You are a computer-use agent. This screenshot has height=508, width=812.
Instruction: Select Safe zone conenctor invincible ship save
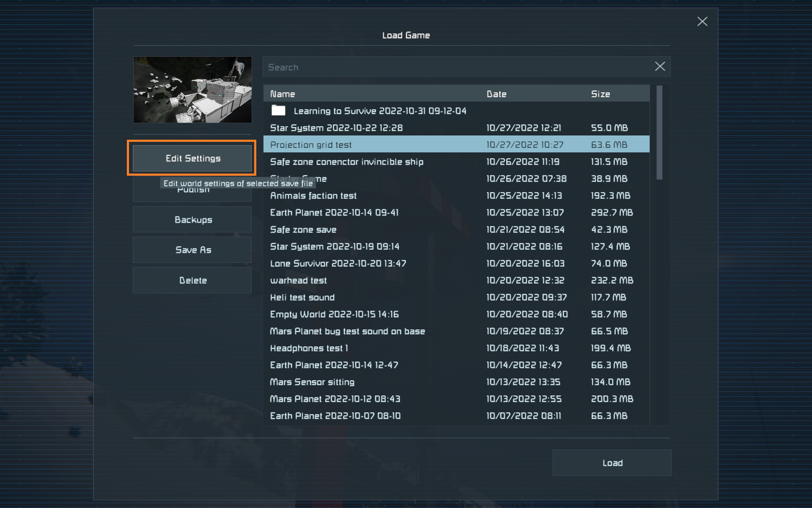[346, 162]
